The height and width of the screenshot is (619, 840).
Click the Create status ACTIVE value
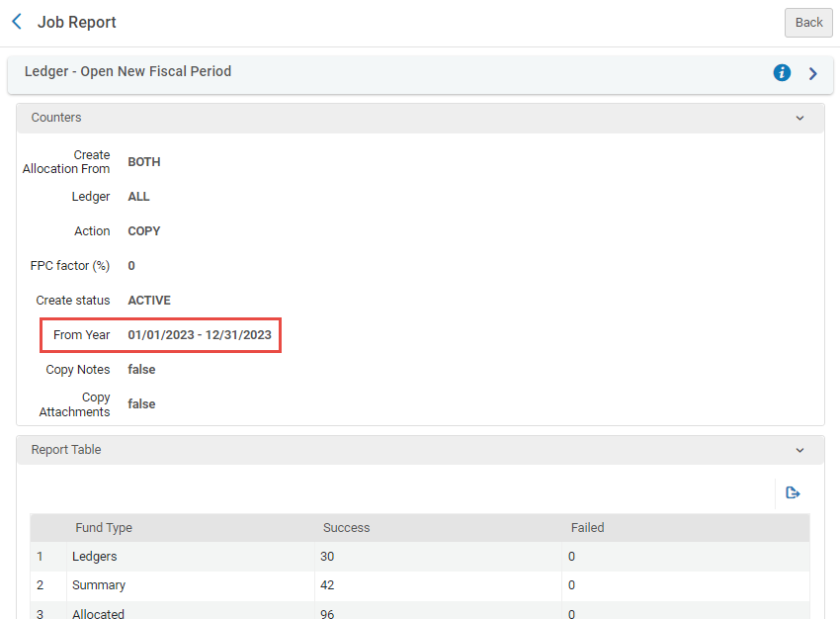(x=149, y=301)
